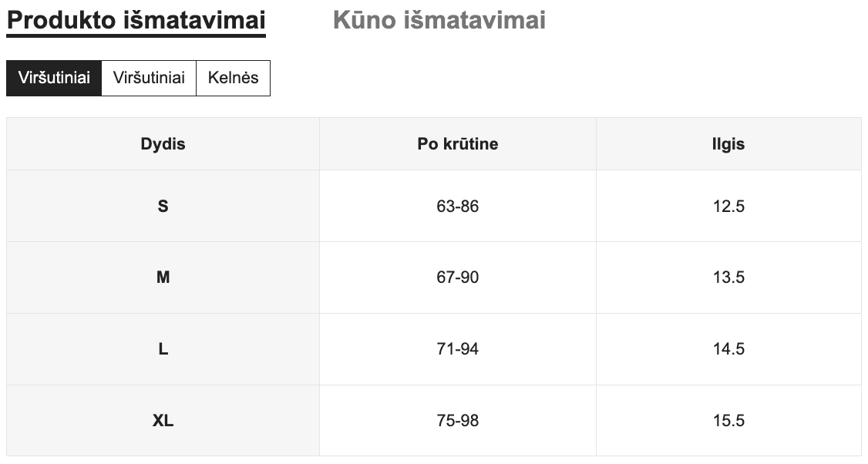Click the 75-98 measurement cell
868x464 pixels.
tap(457, 421)
